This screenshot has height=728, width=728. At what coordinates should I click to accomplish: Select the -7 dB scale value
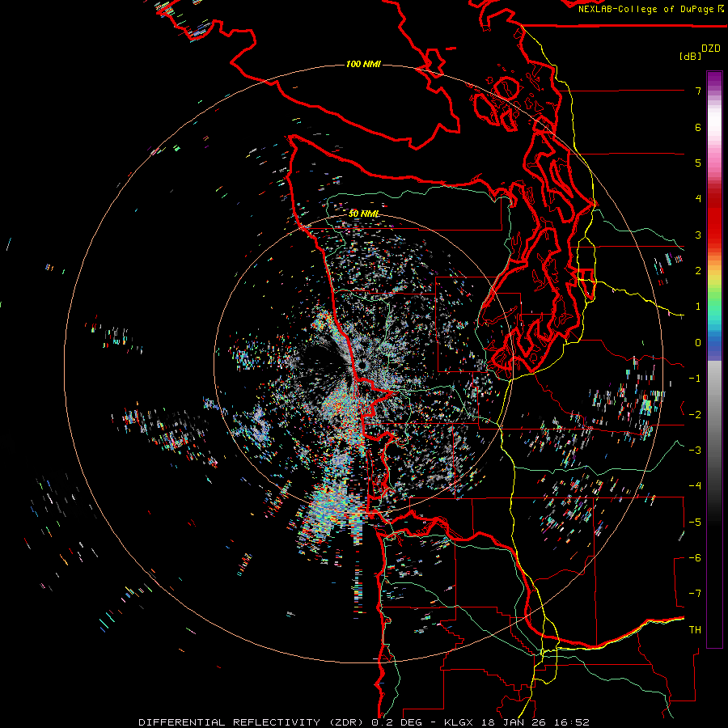tap(695, 594)
